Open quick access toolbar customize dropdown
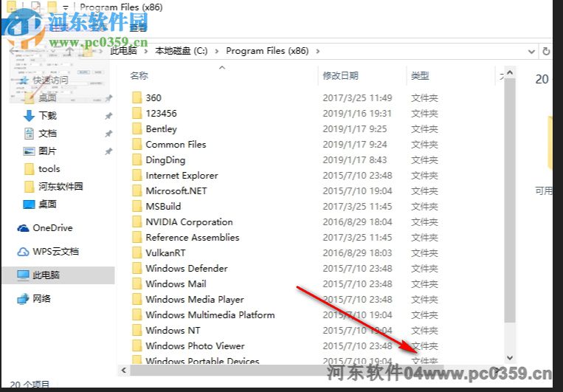This screenshot has width=563, height=392. point(66,7)
